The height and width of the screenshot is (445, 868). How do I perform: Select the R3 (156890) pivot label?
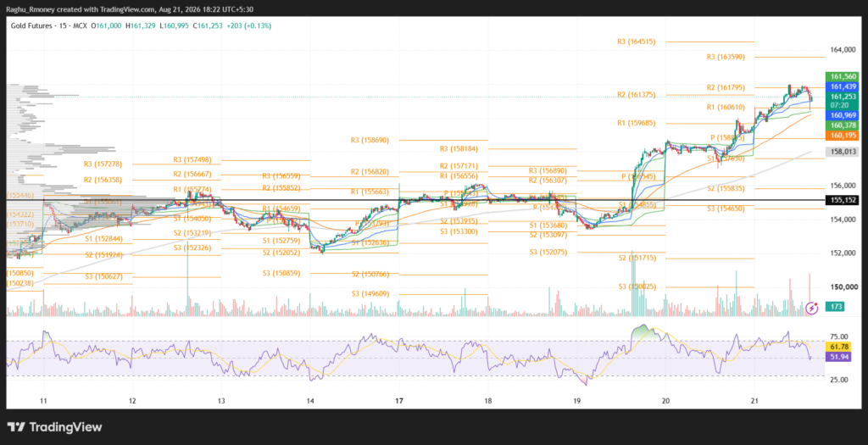(x=548, y=171)
